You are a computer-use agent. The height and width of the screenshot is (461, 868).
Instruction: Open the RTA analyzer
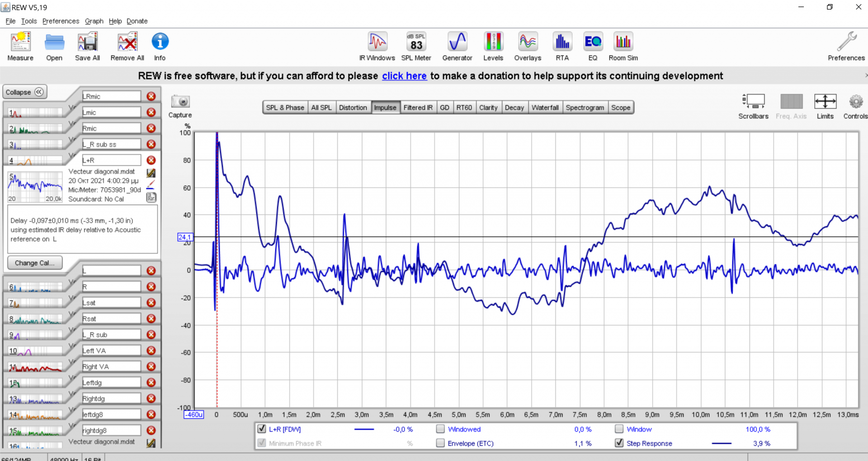[562, 46]
